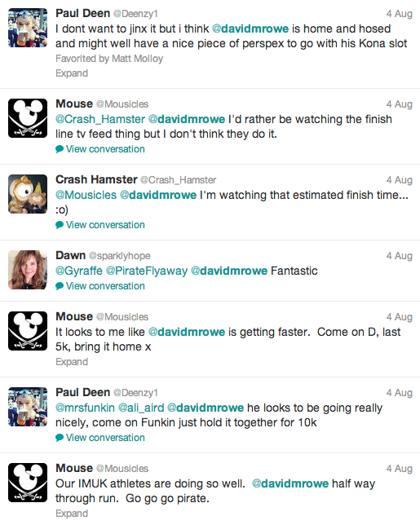Click the 4 Aug timestamp on Dawn's tweet

click(x=400, y=256)
